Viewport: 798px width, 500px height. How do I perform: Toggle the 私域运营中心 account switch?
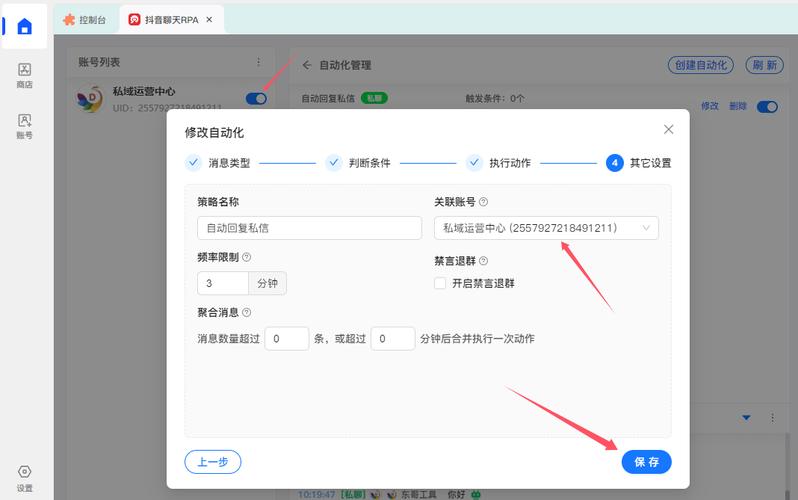coord(256,99)
